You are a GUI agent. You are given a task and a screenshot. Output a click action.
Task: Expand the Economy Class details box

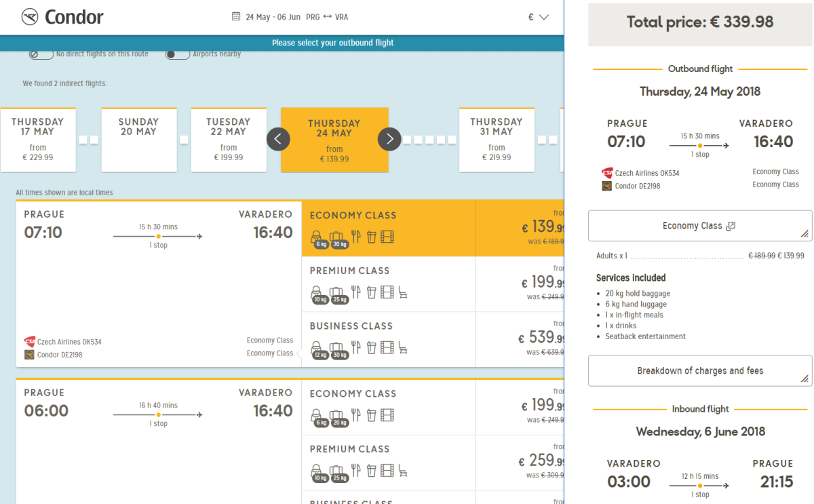pos(699,226)
